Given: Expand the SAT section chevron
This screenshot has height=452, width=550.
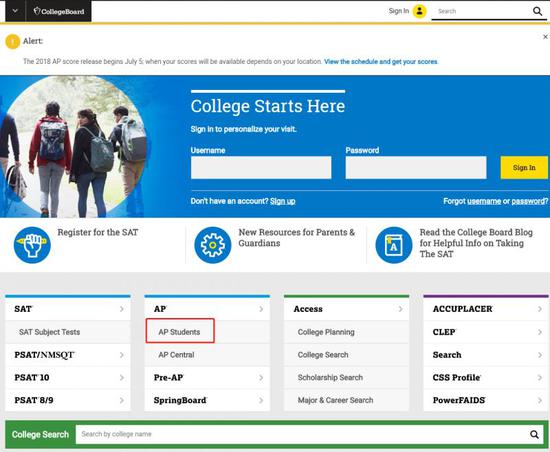Looking at the screenshot, I should (122, 309).
